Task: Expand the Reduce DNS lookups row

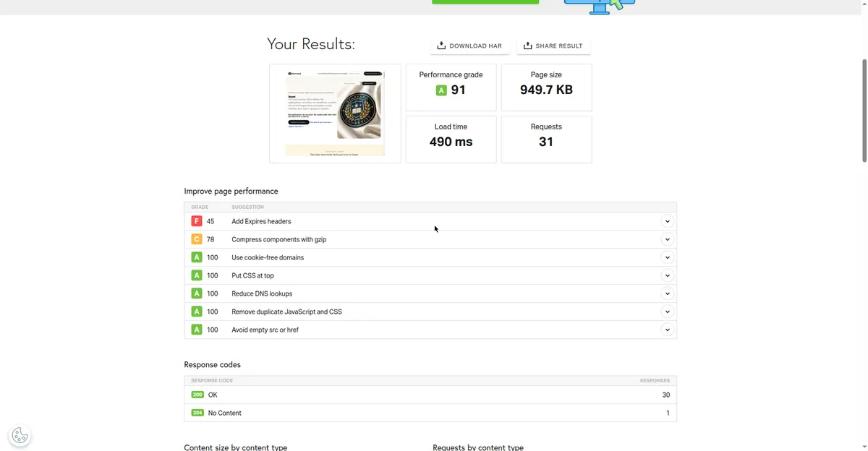Action: pos(667,293)
